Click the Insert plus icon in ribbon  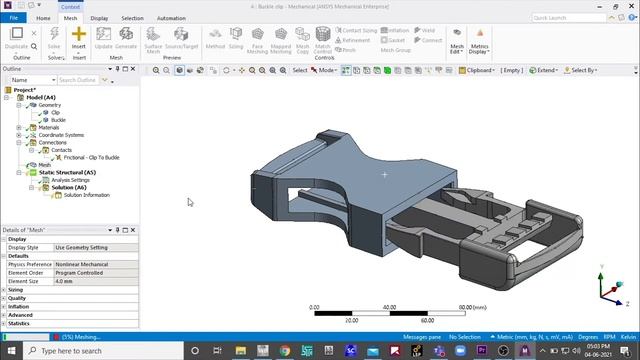point(79,34)
